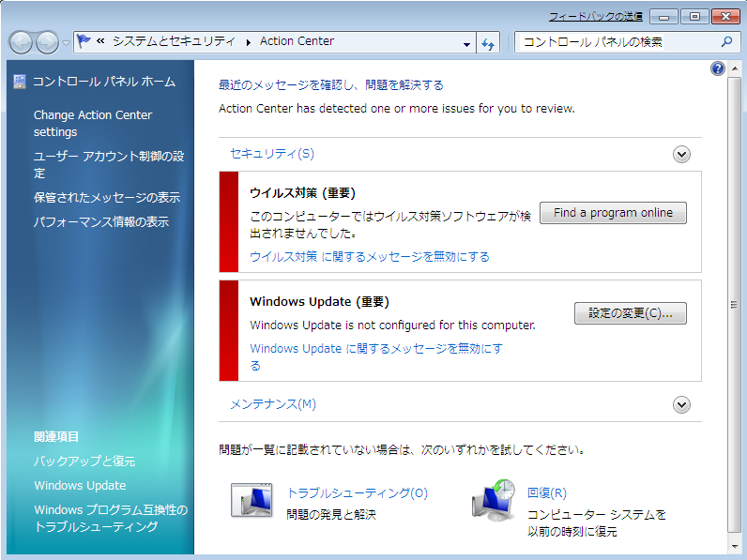Minimize the Action Center window
Viewport: 747px width, 560px height.
[663, 17]
